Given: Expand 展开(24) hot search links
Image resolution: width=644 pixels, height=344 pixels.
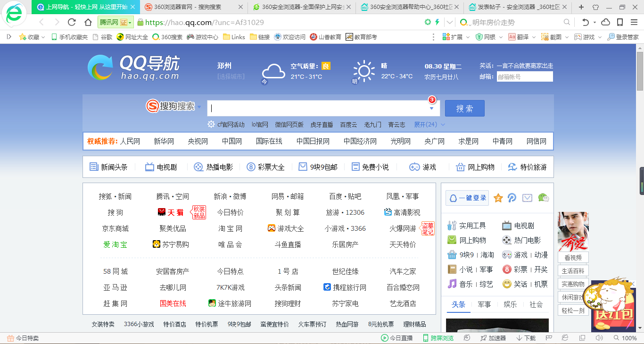Looking at the screenshot, I should (x=429, y=125).
